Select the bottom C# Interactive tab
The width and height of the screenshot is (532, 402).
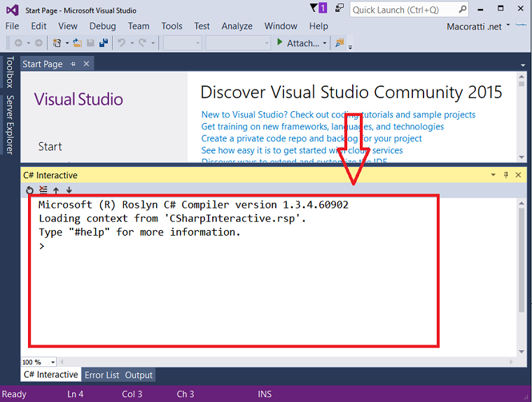pyautogui.click(x=51, y=374)
